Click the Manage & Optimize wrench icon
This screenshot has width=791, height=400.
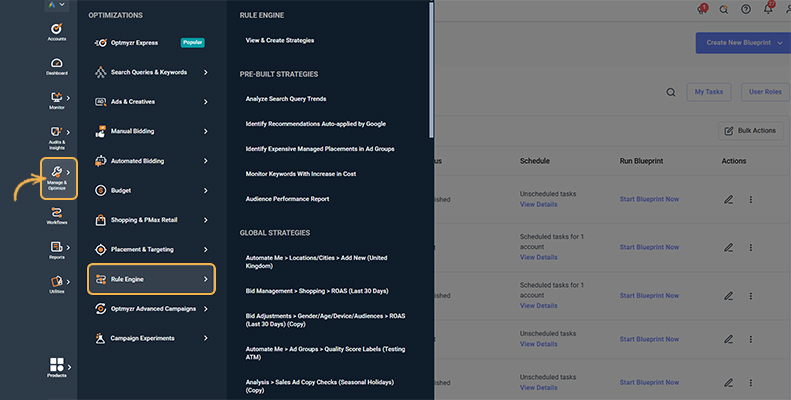(x=56, y=172)
